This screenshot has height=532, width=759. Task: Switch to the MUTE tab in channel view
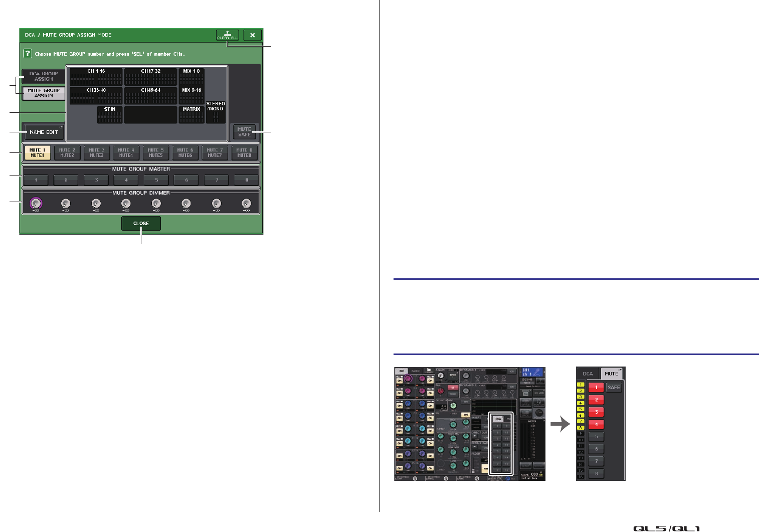612,374
